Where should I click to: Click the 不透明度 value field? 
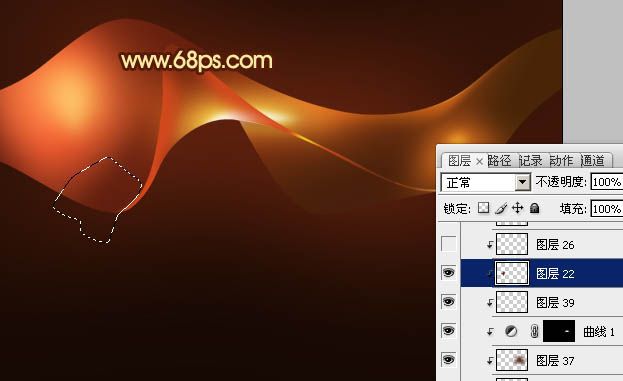(607, 182)
